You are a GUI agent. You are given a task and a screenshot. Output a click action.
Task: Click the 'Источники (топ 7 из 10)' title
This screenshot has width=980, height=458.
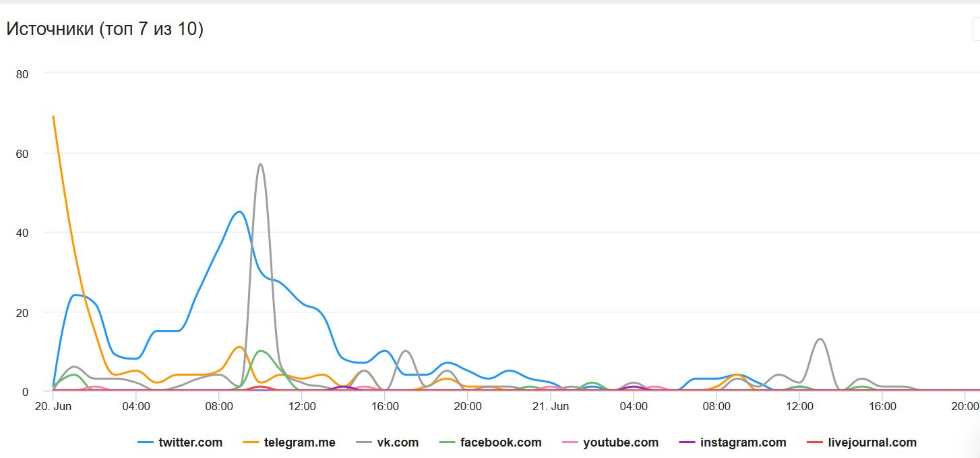coord(104,29)
